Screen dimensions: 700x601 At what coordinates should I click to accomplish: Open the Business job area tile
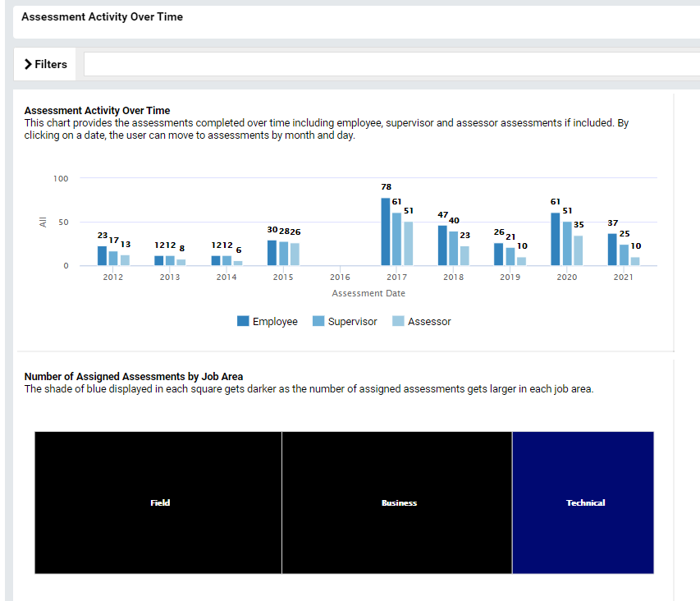coord(397,502)
